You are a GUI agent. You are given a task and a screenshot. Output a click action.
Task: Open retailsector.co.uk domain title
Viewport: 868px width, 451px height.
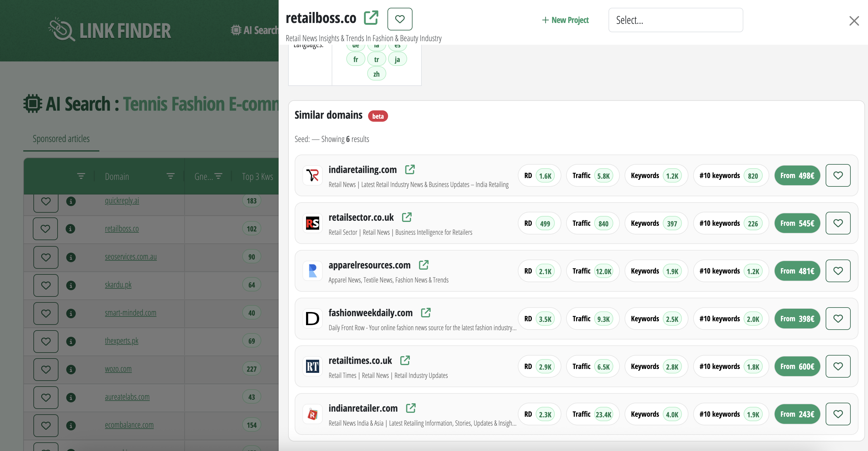361,217
